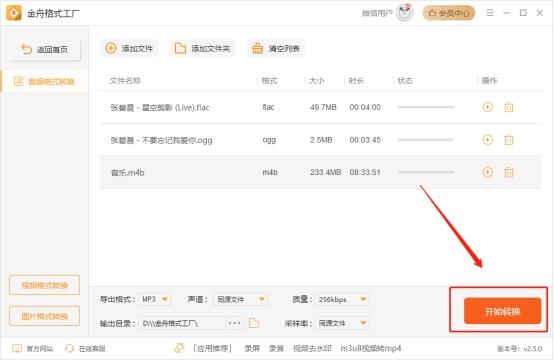This screenshot has height=360, width=554.
Task: Open the 质量 256kbps dropdown
Action: pyautogui.click(x=342, y=299)
